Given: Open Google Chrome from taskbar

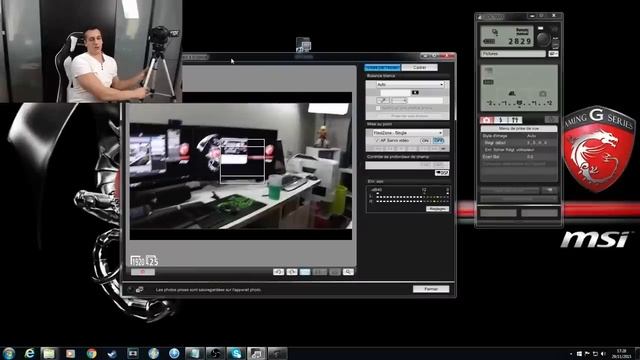Looking at the screenshot, I should [91, 353].
